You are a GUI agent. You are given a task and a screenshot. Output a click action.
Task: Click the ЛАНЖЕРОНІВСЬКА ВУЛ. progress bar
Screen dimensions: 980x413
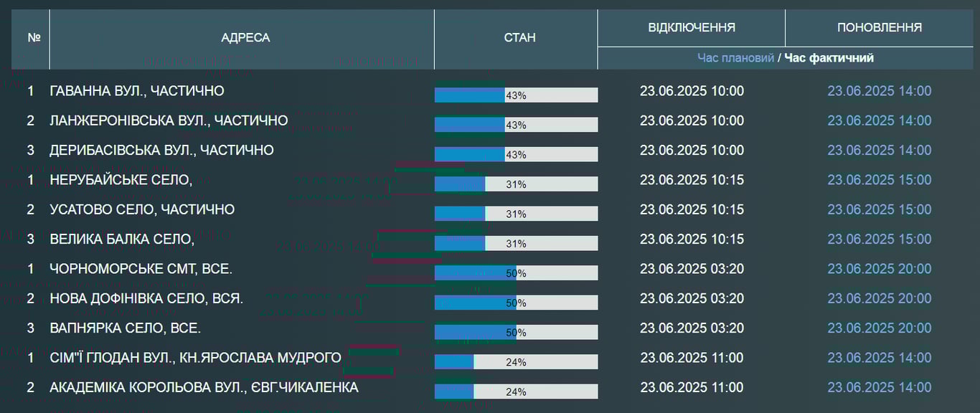(516, 125)
